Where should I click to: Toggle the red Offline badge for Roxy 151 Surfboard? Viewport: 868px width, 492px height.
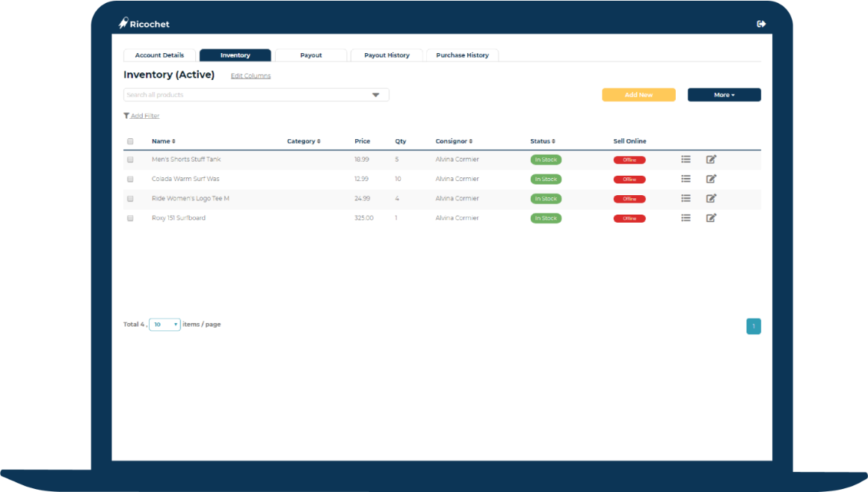click(630, 218)
